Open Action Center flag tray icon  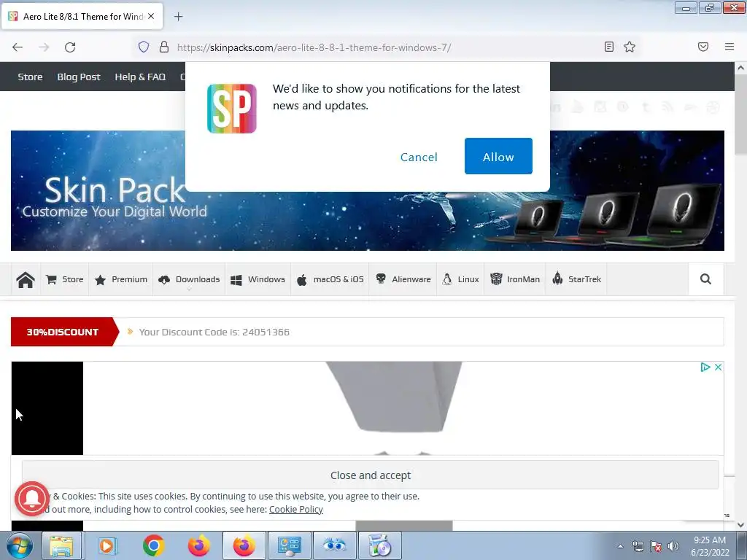tap(656, 546)
